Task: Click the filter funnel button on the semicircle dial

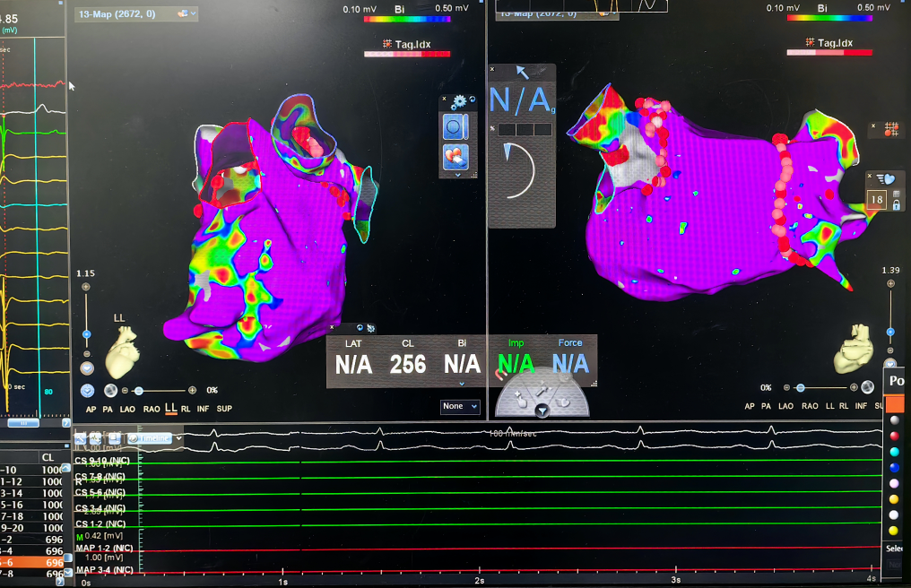Action: (x=542, y=411)
